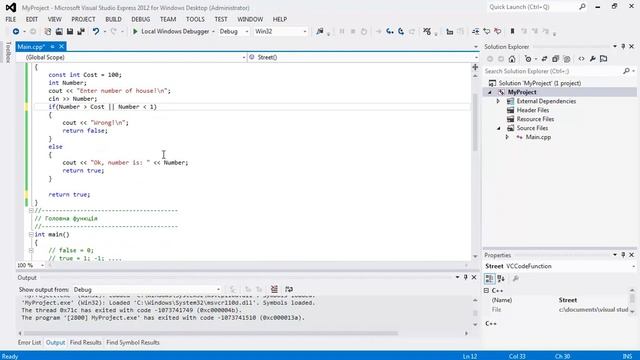
Task: Toggle word wrap in Output pane
Action: click(289, 289)
